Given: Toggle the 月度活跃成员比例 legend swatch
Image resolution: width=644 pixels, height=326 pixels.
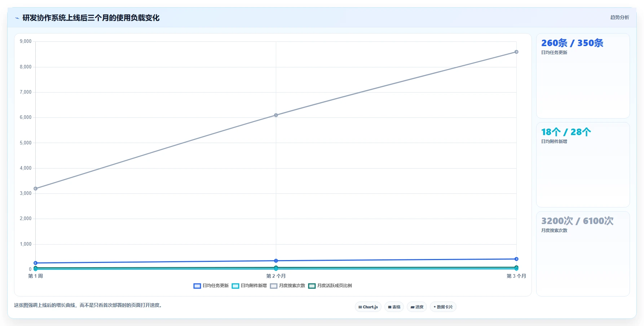Looking at the screenshot, I should [312, 286].
